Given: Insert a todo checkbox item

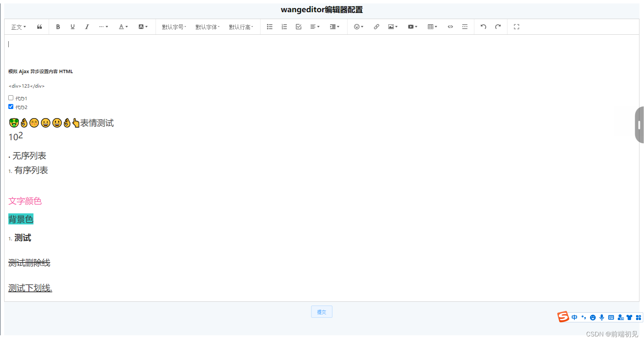Looking at the screenshot, I should [x=298, y=27].
